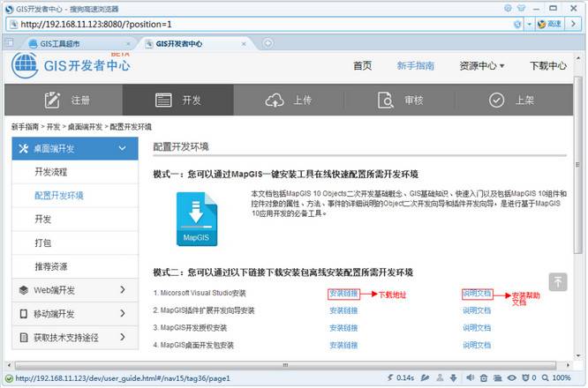Open 说明文档 for MapGIS开发授权安装
The height and width of the screenshot is (388, 588).
click(x=477, y=328)
